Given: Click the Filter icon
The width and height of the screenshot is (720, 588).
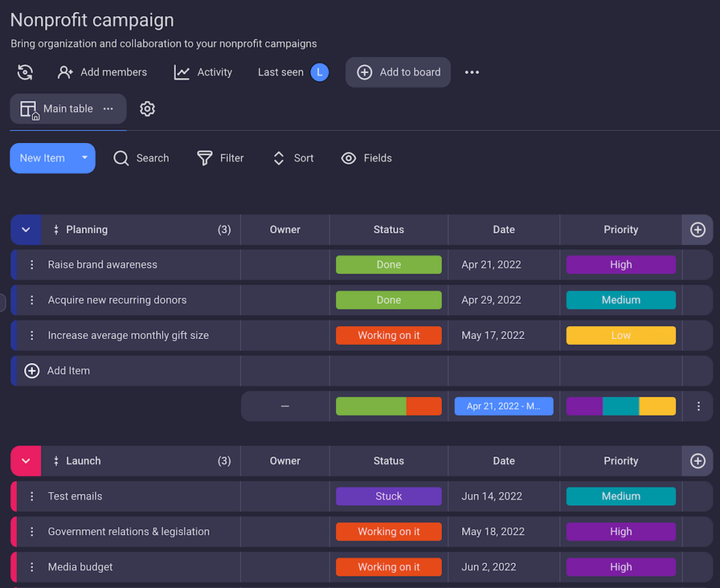Looking at the screenshot, I should [203, 158].
